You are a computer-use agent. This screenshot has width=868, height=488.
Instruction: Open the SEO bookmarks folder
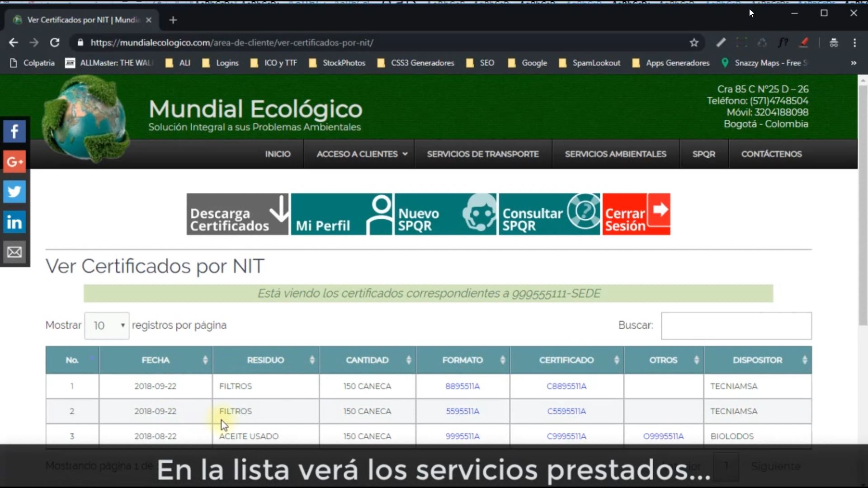pos(480,63)
